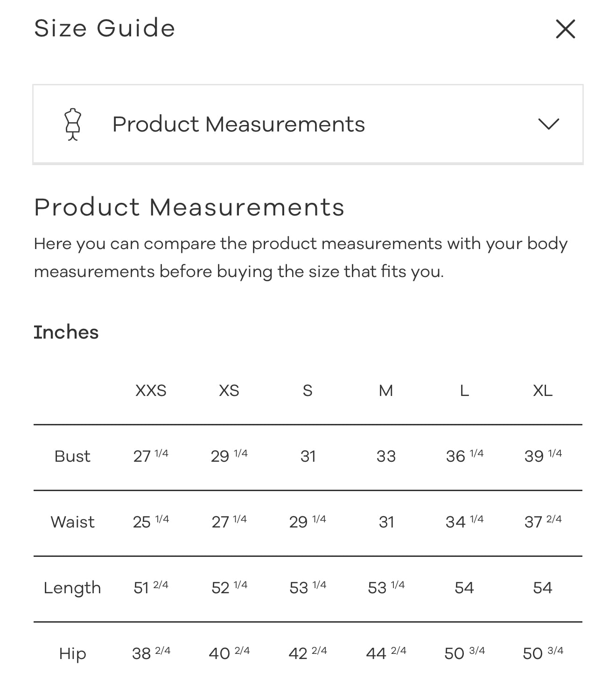Click the Product Measurements section heading

click(x=189, y=207)
